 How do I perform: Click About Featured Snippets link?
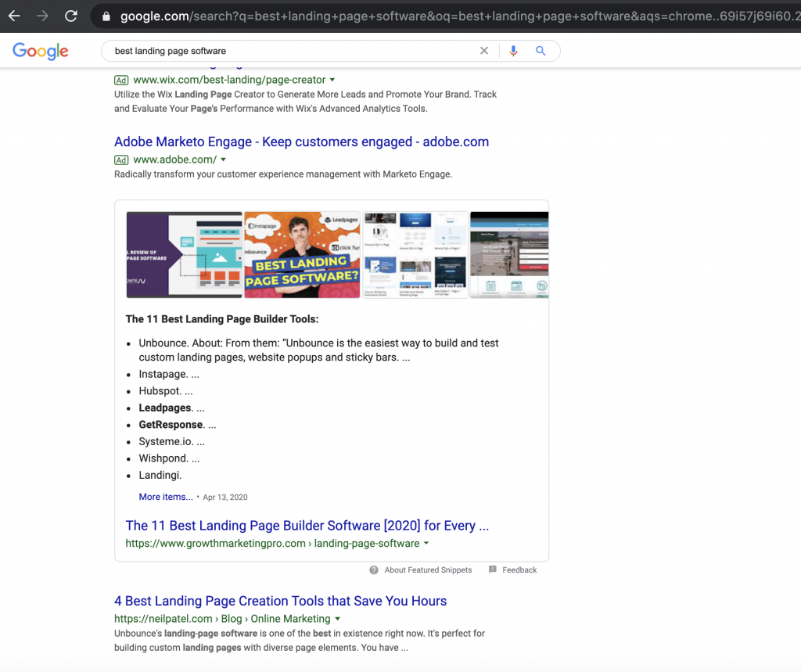tap(428, 570)
